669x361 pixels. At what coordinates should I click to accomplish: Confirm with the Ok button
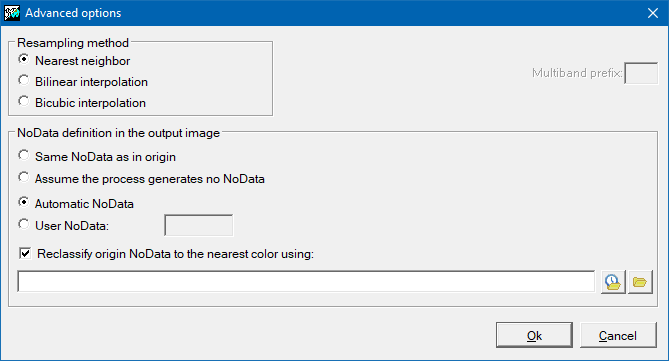(534, 335)
